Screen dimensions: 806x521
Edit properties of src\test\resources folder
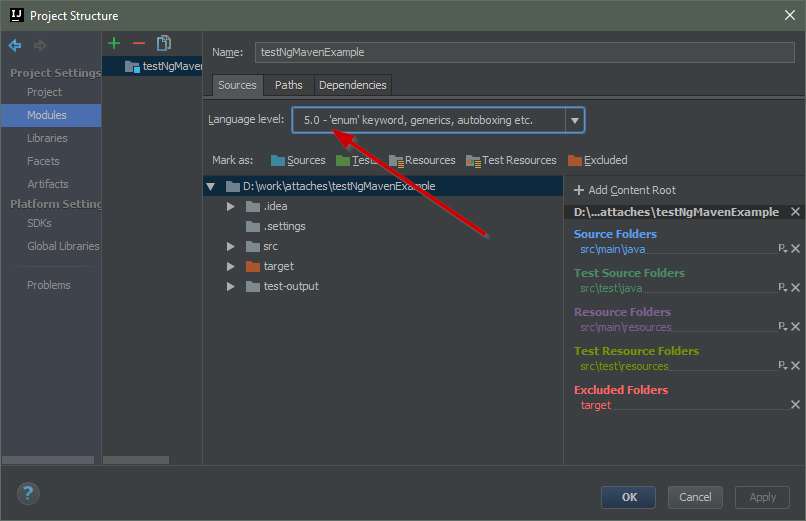[x=782, y=366]
